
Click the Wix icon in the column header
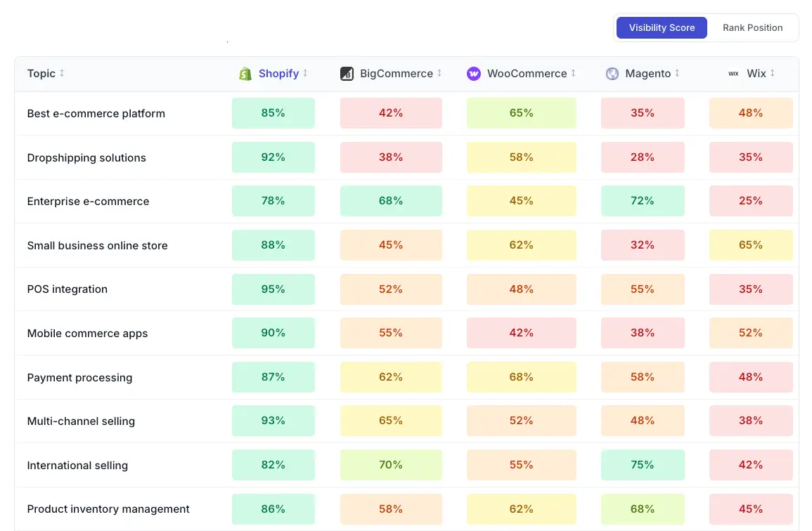[733, 73]
